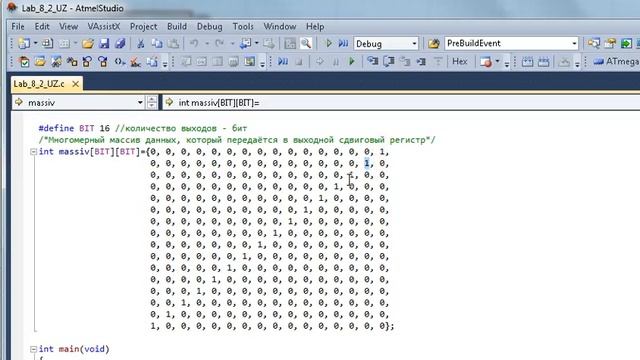640x360 pixels.
Task: Click the navigation bar up-down stepper
Action: [x=152, y=102]
